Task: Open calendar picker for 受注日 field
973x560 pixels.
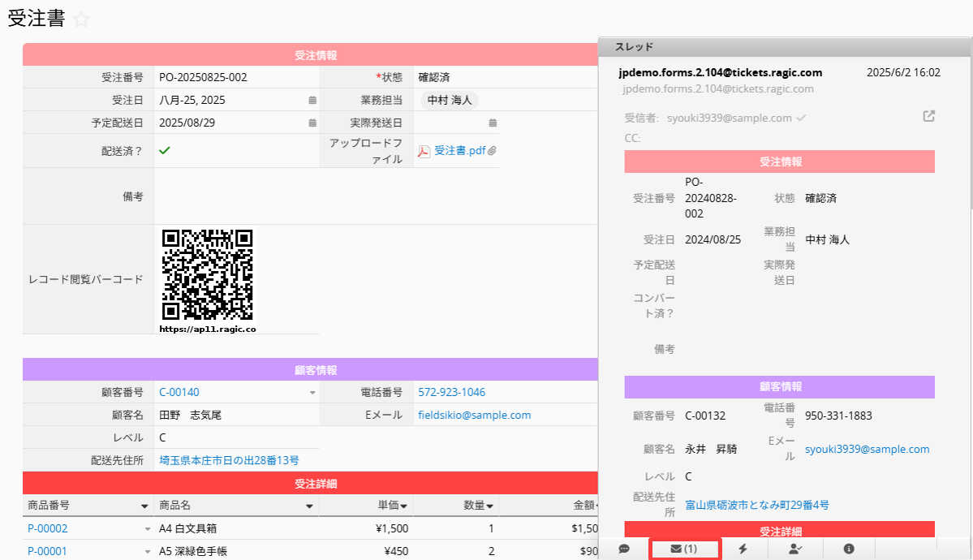Action: 312,101
